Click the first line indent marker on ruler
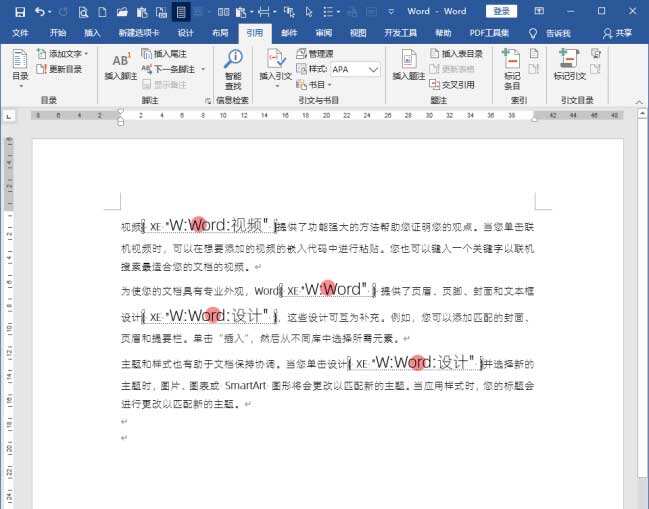The height and width of the screenshot is (509, 649). click(120, 111)
